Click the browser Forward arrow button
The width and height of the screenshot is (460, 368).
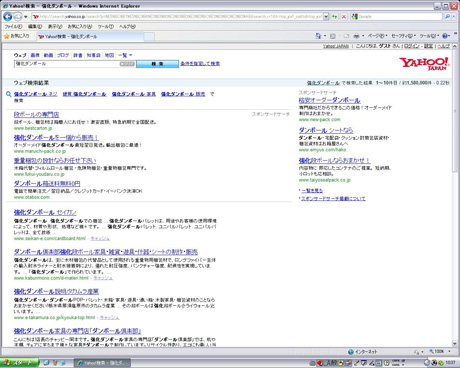coord(18,16)
